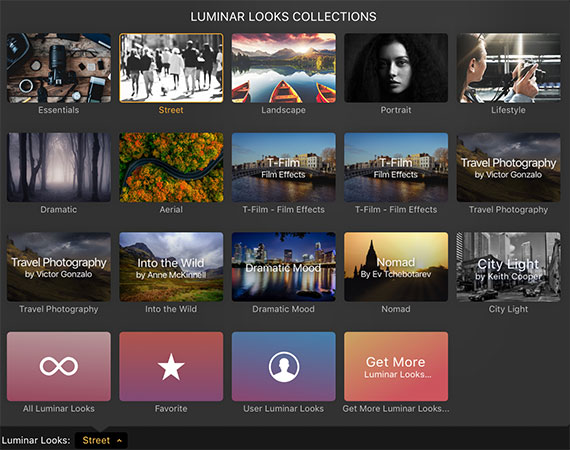Image resolution: width=570 pixels, height=450 pixels.
Task: Click the Get More Luminar Looks tile
Action: click(x=396, y=366)
